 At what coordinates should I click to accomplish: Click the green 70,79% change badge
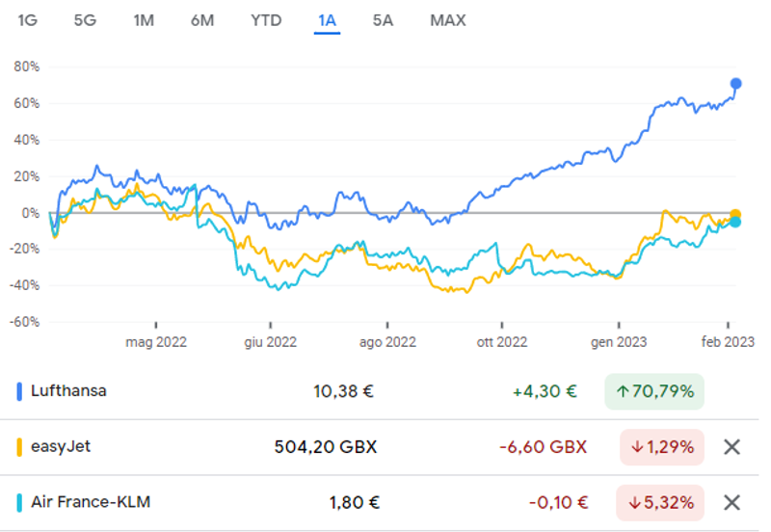[655, 392]
